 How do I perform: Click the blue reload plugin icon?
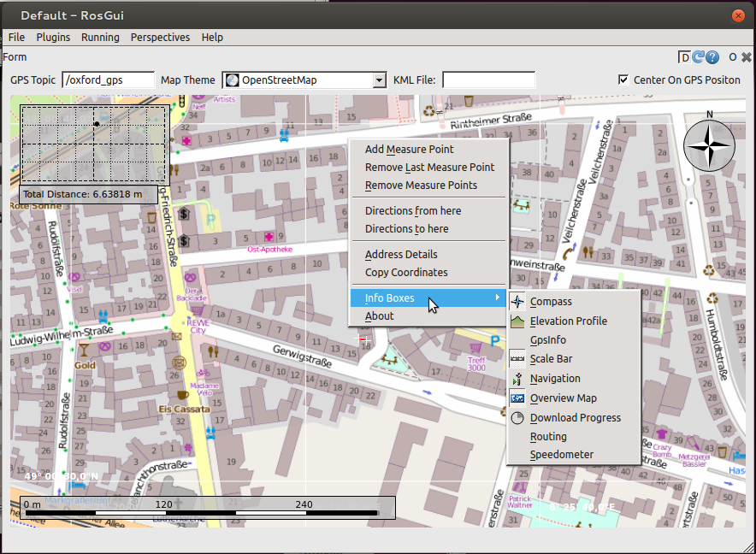click(x=699, y=57)
